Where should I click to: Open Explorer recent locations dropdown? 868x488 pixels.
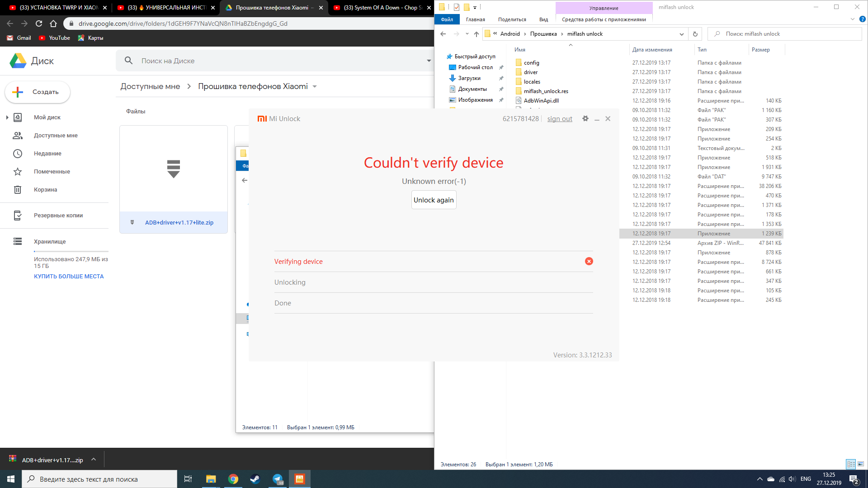point(467,34)
